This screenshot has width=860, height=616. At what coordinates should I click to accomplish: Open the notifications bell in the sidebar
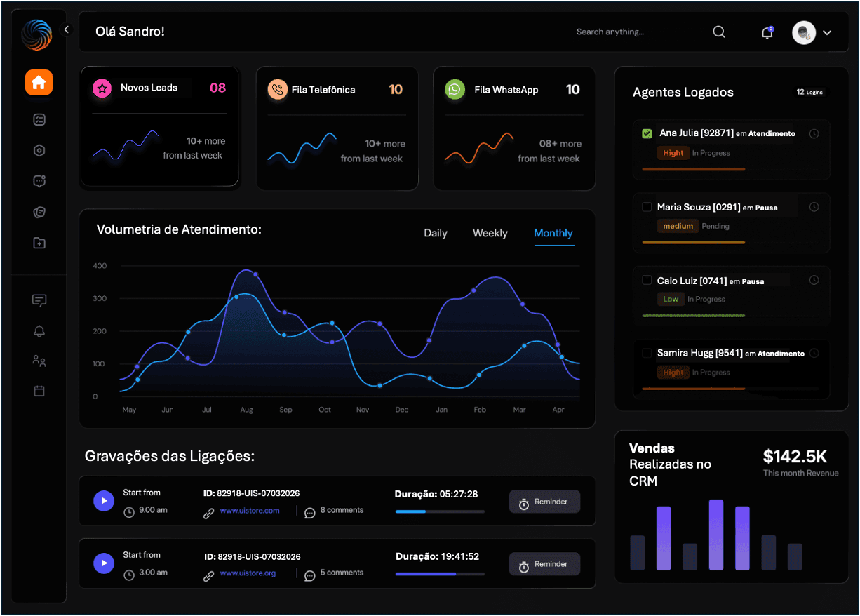39,330
